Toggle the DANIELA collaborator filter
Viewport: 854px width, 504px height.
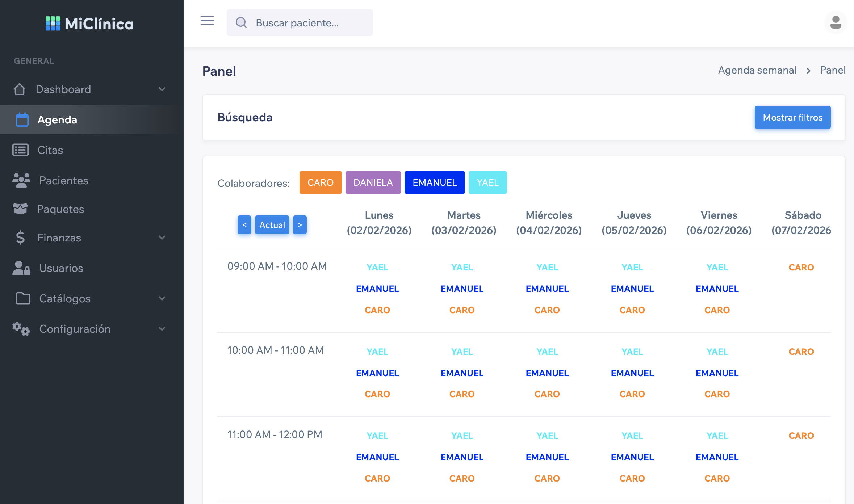tap(373, 182)
